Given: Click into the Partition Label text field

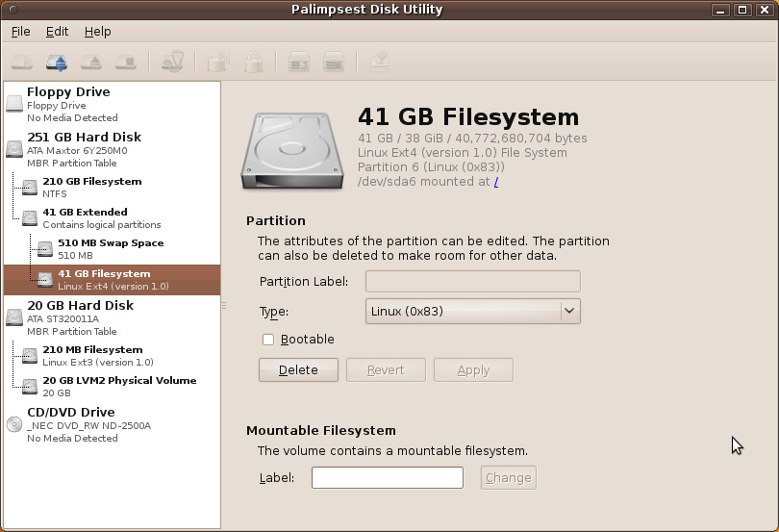Looking at the screenshot, I should pyautogui.click(x=473, y=282).
